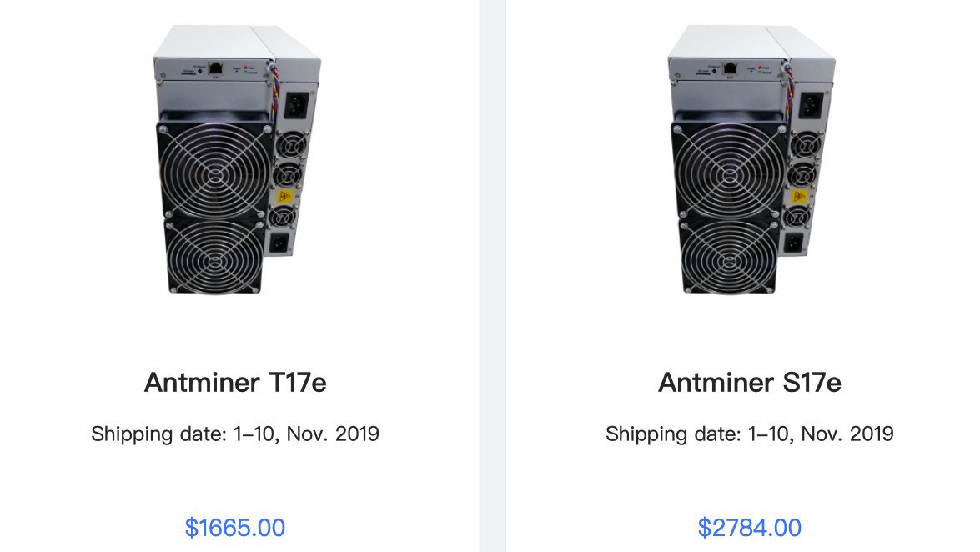Click the Ethernet port on the T17e
Screen dimensions: 980x552
tap(216, 65)
